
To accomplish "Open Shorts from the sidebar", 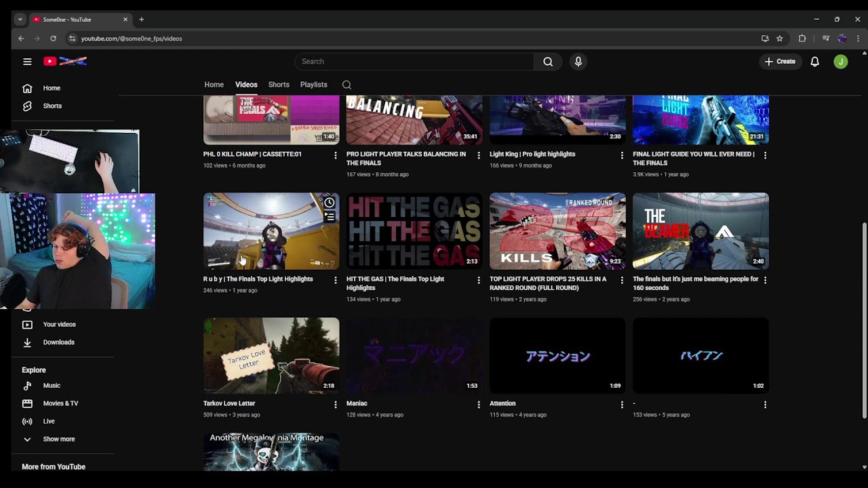I will (x=52, y=106).
